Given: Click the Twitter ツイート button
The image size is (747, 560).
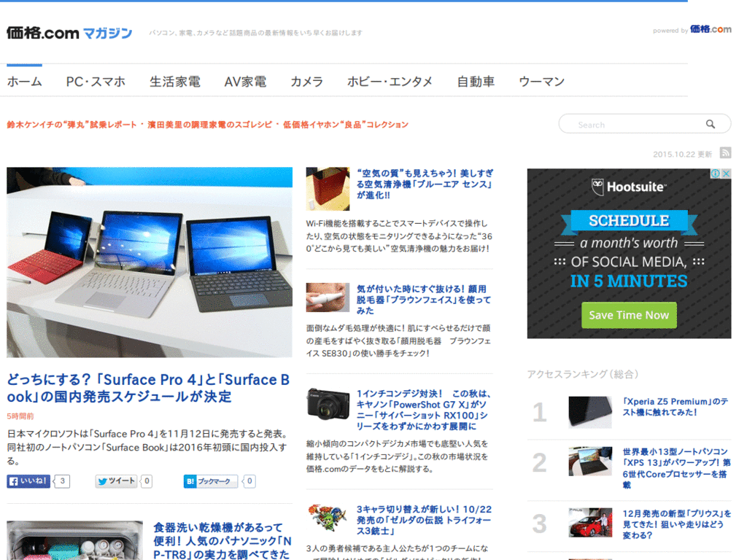Looking at the screenshot, I should 117,481.
